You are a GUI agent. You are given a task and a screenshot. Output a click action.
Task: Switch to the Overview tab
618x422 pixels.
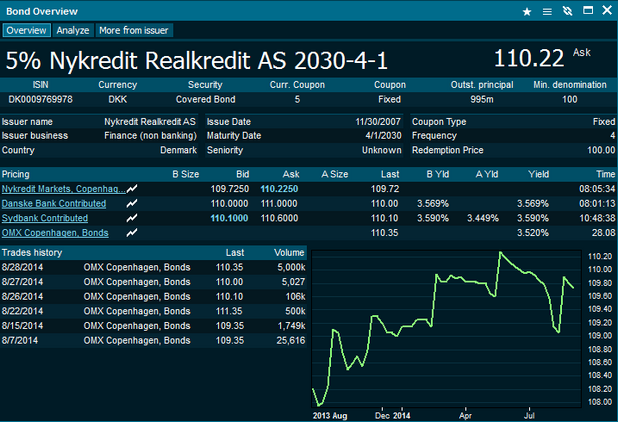pyautogui.click(x=26, y=30)
